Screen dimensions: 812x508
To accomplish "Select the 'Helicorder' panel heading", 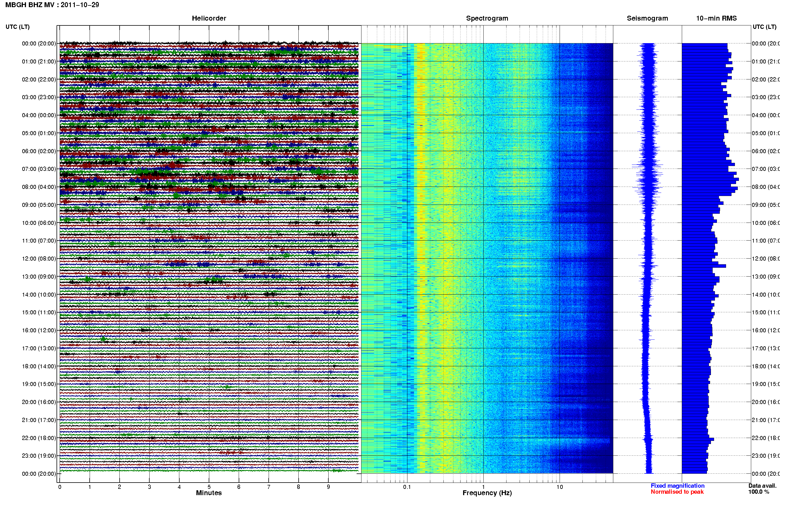I will (x=209, y=19).
